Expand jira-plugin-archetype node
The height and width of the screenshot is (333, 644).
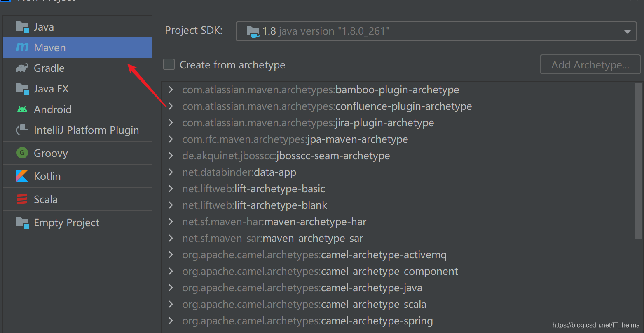(x=171, y=123)
